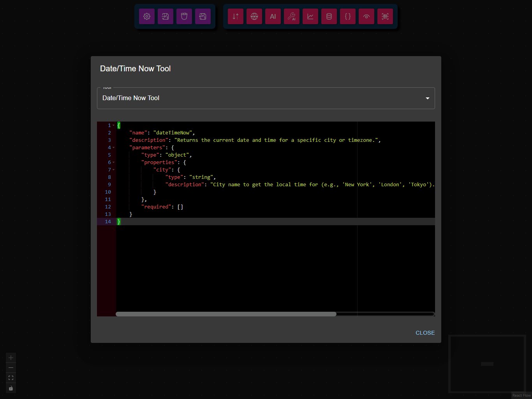The height and width of the screenshot is (399, 532).
Task: Click the editor horizontal scrollbar thumb
Action: point(226,314)
